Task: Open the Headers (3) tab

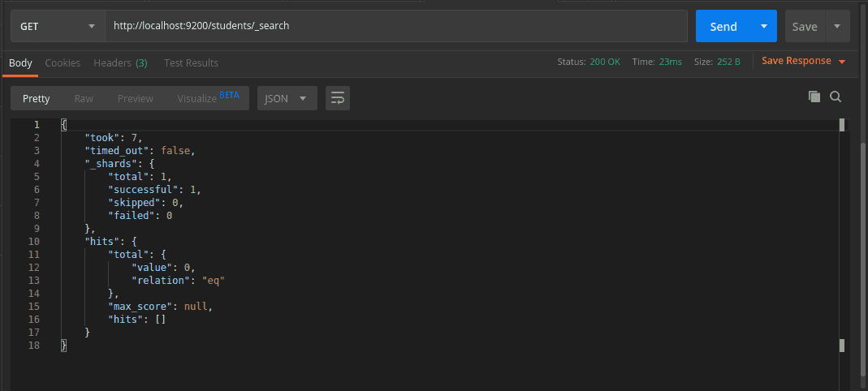Action: coord(120,62)
